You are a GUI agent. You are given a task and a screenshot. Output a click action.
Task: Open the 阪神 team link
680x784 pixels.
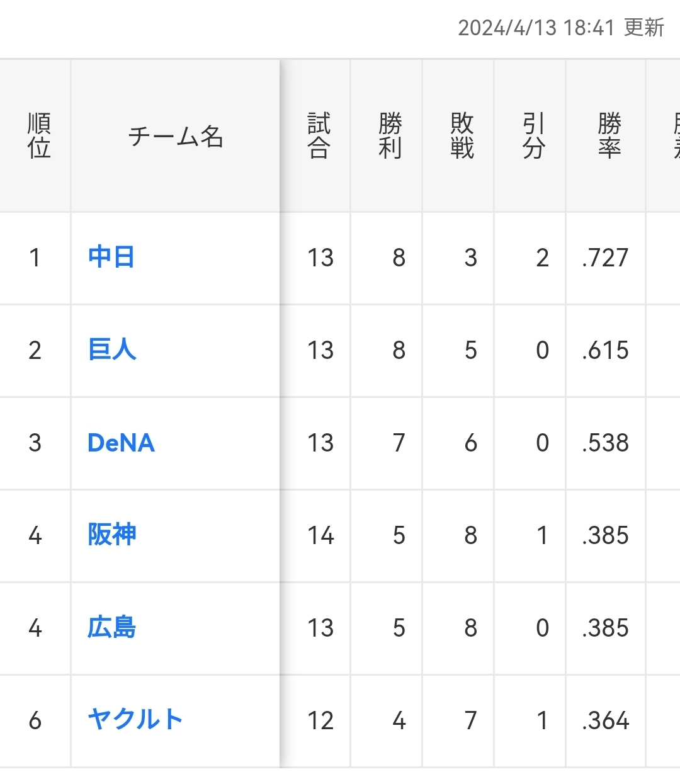tap(112, 535)
